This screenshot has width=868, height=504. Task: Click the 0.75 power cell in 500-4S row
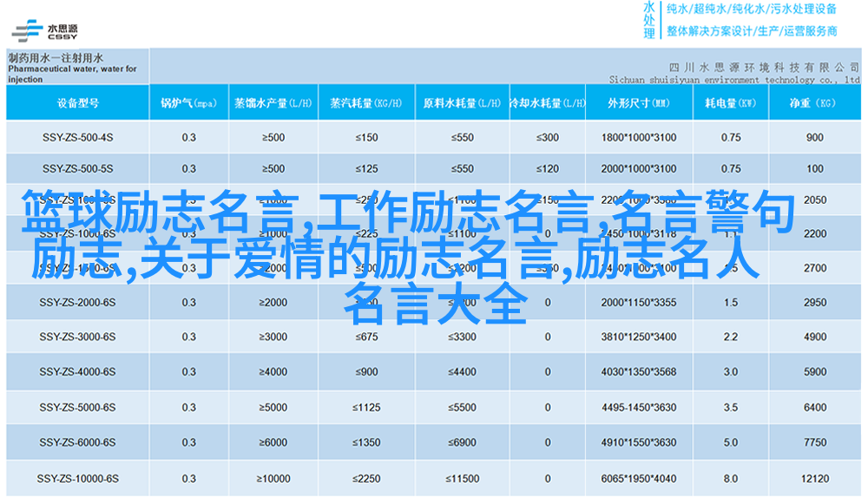tap(731, 137)
